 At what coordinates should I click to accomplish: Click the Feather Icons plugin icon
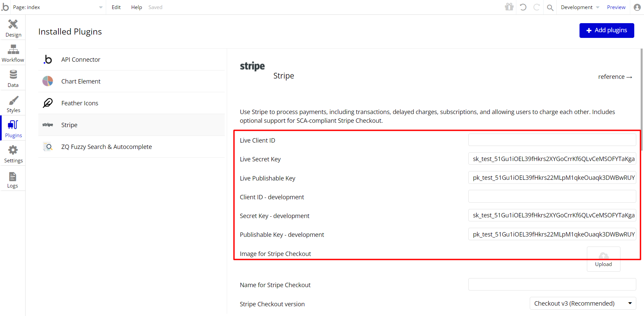(48, 103)
